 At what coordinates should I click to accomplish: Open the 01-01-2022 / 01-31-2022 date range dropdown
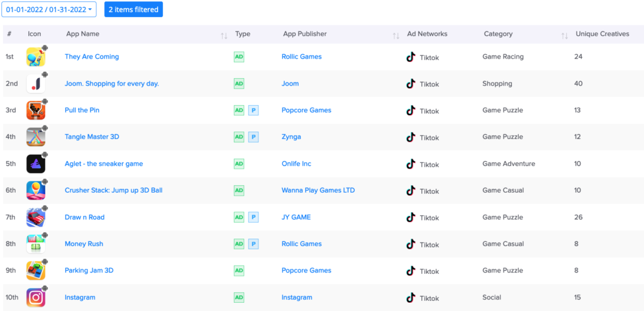(49, 9)
